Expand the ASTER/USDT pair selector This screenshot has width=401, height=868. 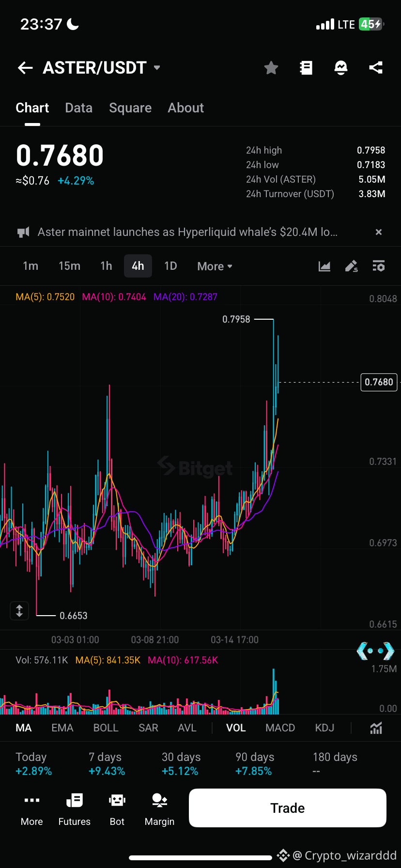click(157, 68)
